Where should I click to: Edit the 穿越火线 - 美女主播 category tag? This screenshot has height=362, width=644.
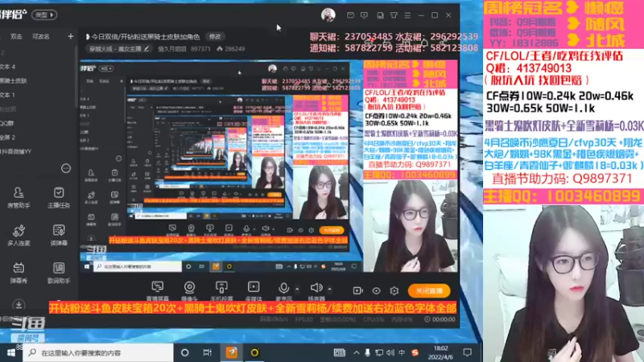coord(118,49)
